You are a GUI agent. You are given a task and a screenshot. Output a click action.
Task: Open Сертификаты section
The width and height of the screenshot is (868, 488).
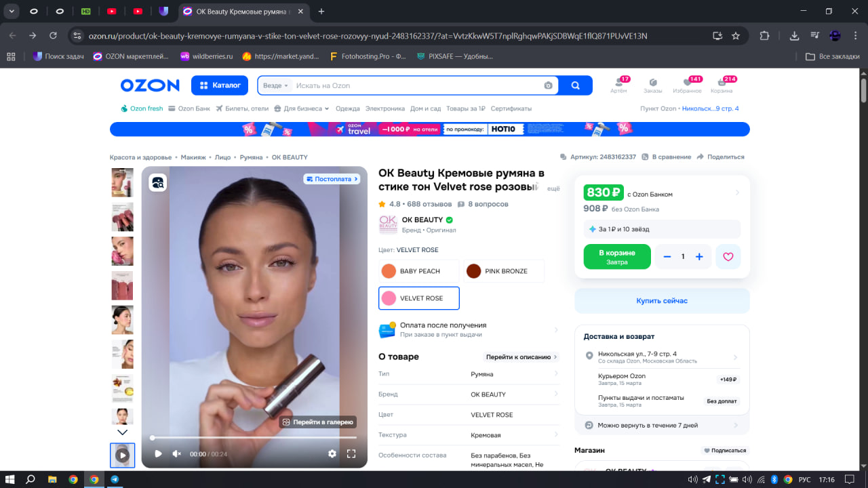pos(511,108)
